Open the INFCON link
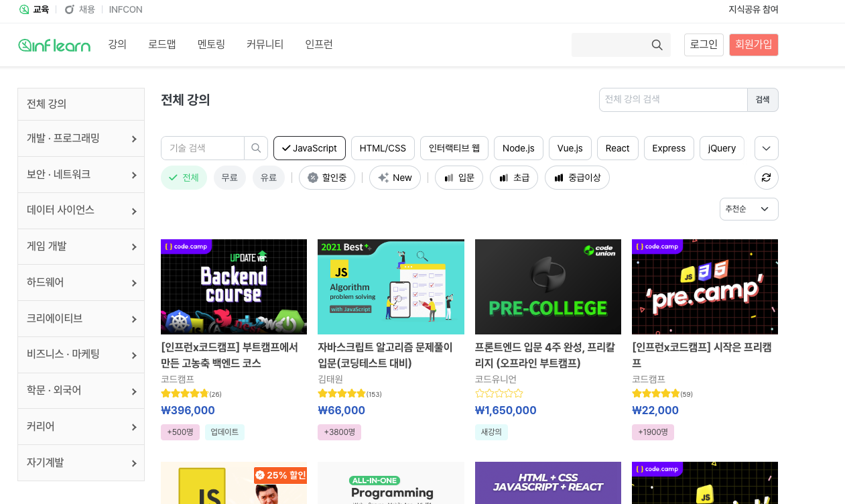Image resolution: width=845 pixels, height=504 pixels. (126, 9)
